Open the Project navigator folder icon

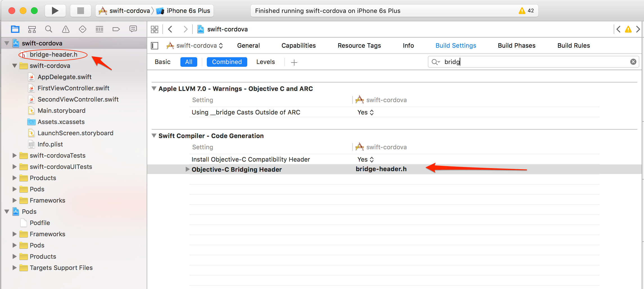pos(15,29)
